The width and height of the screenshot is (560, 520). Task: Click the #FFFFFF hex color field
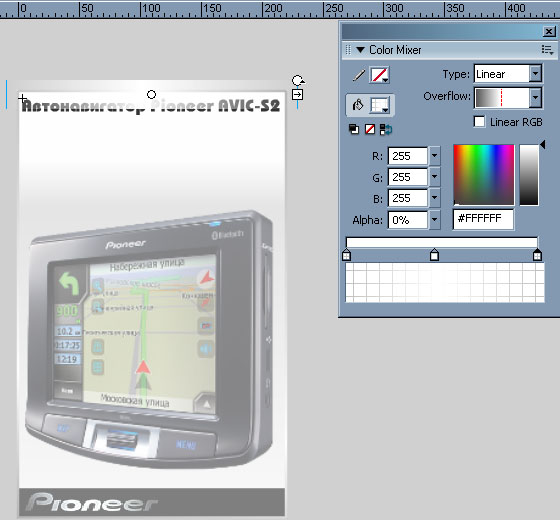coord(484,219)
